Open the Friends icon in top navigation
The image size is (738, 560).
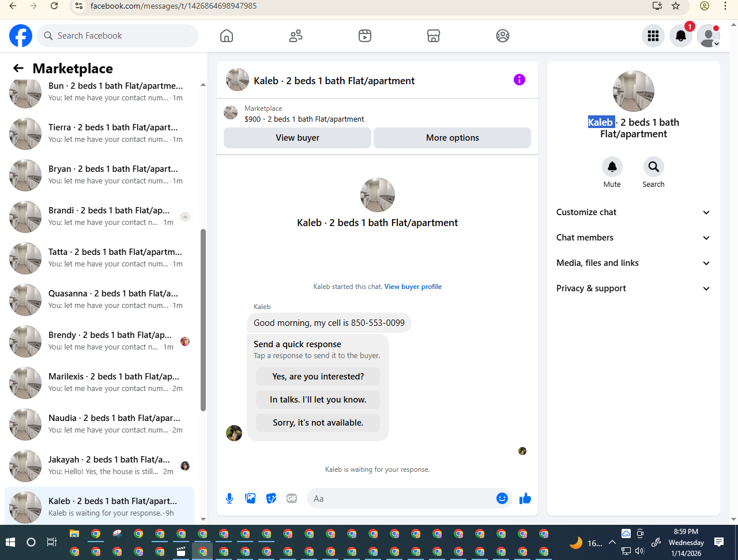pos(296,36)
